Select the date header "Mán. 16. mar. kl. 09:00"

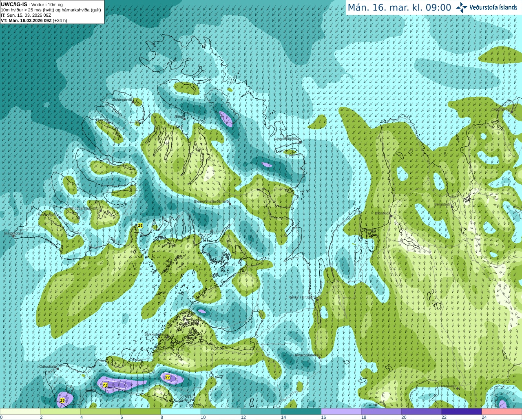tap(399, 8)
